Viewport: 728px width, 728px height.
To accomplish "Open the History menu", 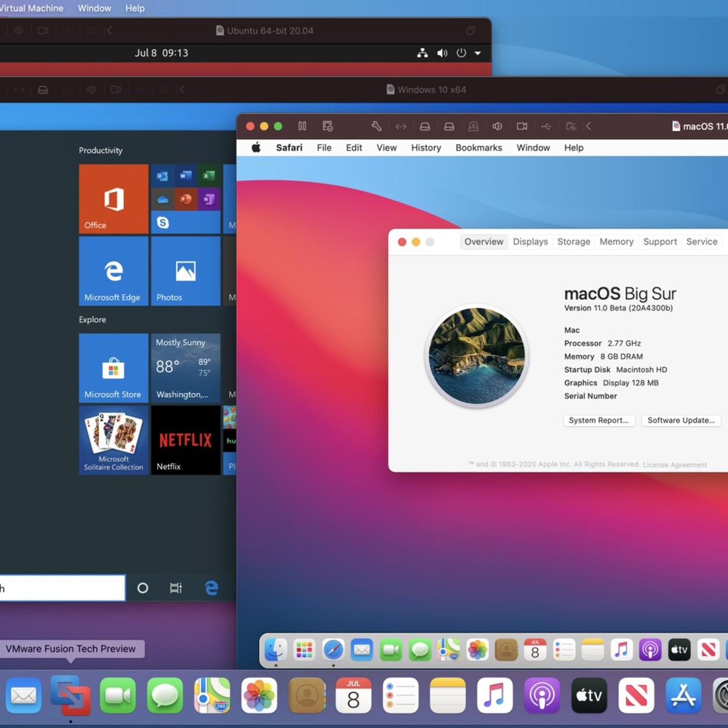I will pos(426,147).
